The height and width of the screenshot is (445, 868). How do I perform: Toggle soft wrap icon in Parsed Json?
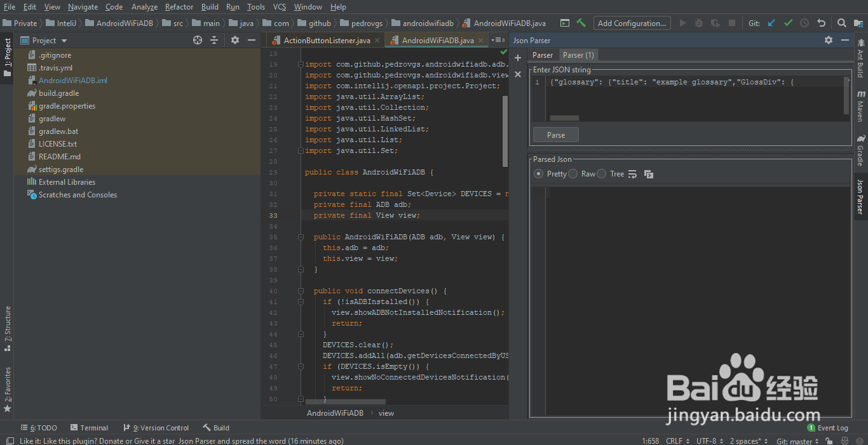632,174
